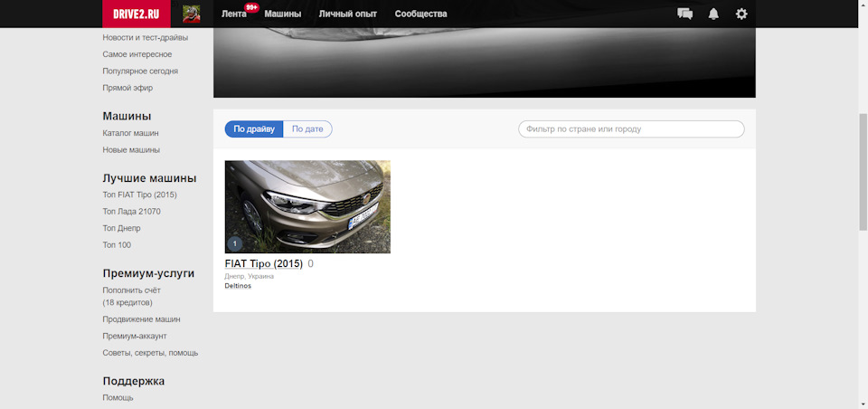Open Продвижение машин link

[141, 319]
